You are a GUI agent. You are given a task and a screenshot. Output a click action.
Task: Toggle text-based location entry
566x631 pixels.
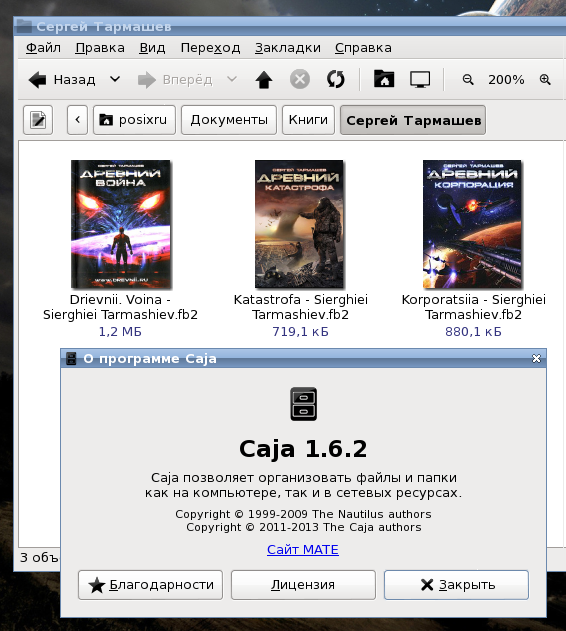(38, 120)
